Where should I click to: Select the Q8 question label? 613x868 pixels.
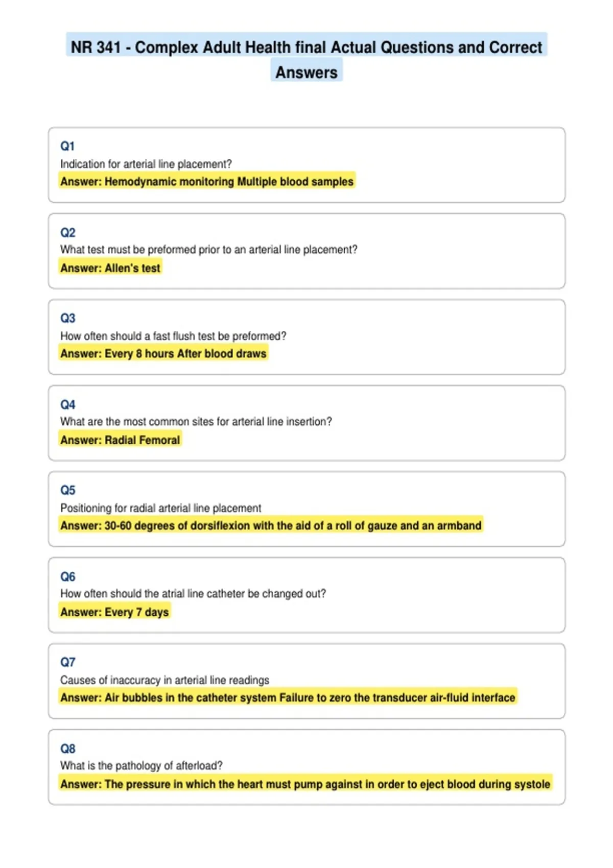pos(68,749)
